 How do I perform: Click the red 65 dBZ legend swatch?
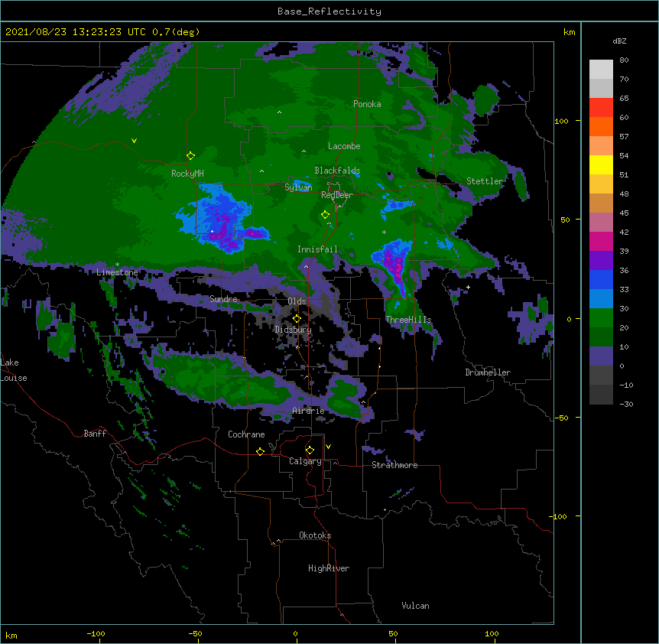click(x=601, y=108)
